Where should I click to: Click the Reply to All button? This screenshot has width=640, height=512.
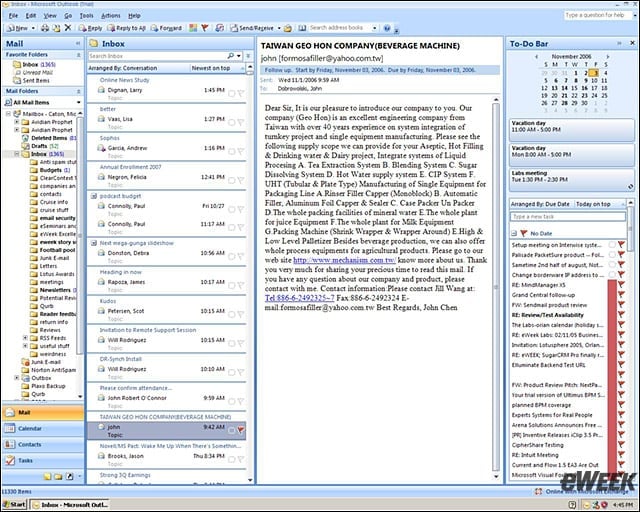pyautogui.click(x=127, y=28)
